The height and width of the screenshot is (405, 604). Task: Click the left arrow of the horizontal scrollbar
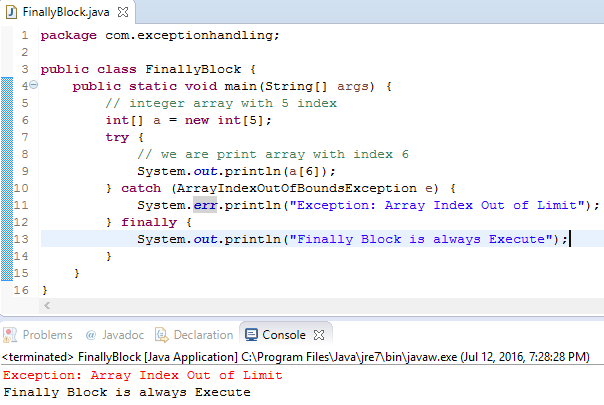click(x=47, y=306)
